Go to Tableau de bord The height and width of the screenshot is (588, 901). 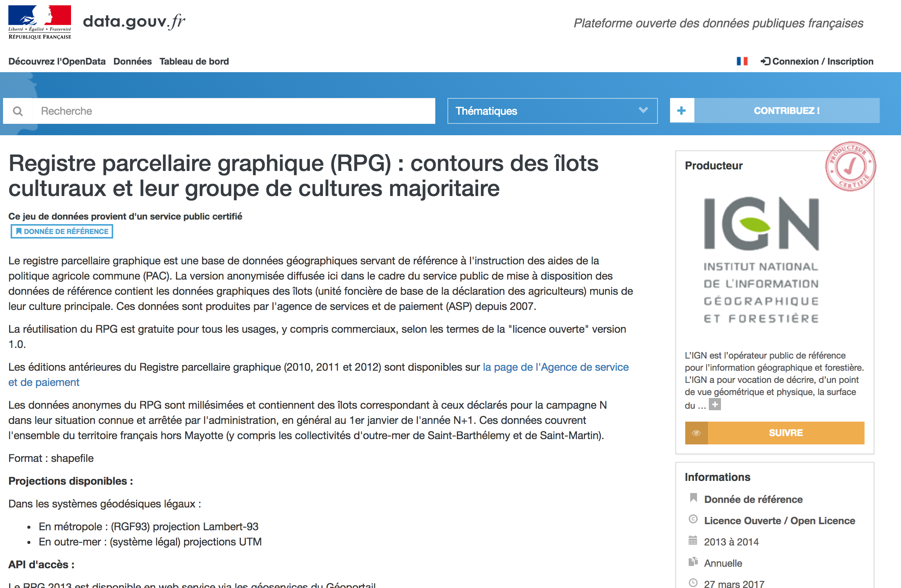(194, 61)
